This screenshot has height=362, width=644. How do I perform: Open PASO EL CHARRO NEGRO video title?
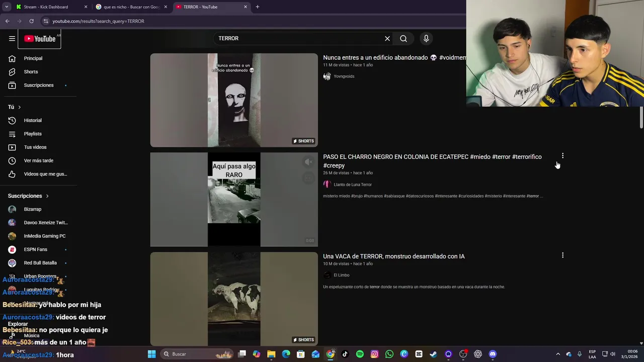click(x=432, y=161)
